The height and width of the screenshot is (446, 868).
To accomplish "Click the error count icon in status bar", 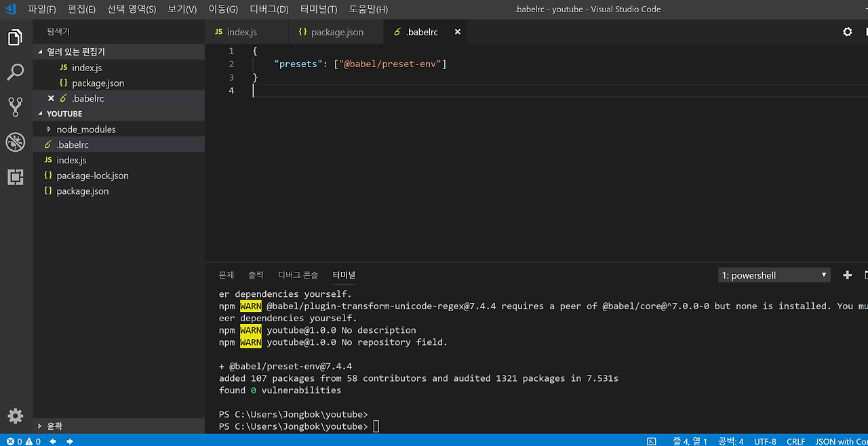I will click(10, 441).
